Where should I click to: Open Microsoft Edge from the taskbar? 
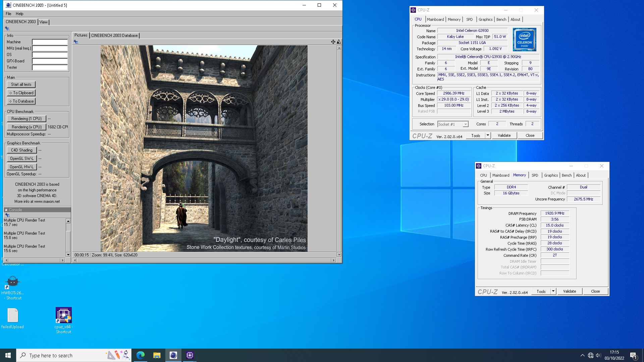[x=141, y=355]
